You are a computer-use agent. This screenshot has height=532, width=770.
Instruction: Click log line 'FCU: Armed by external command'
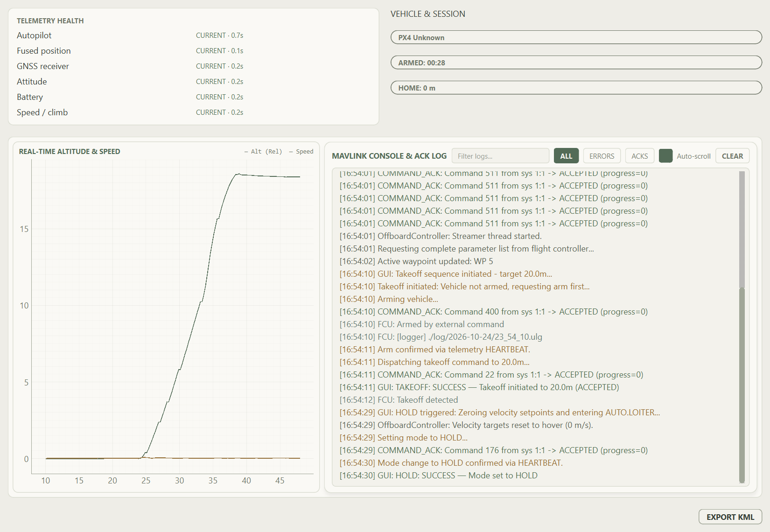(x=422, y=324)
